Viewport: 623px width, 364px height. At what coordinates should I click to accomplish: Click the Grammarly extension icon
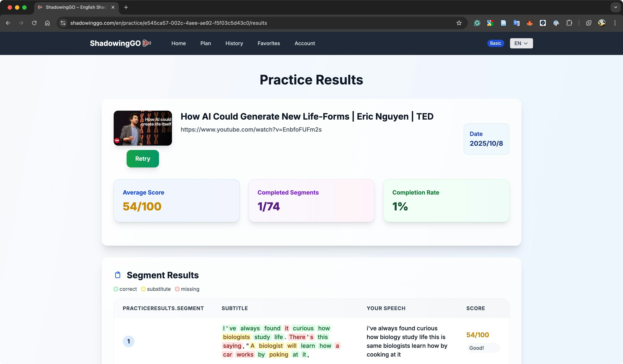(477, 23)
